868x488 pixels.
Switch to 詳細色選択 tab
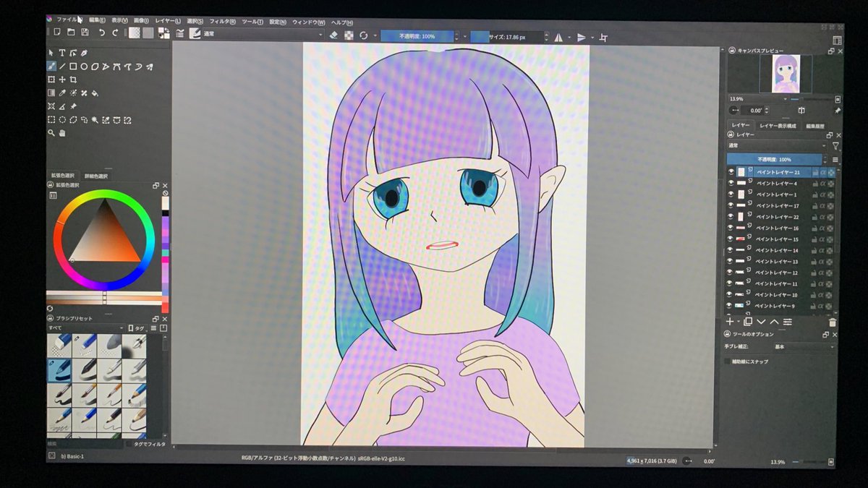pos(96,176)
